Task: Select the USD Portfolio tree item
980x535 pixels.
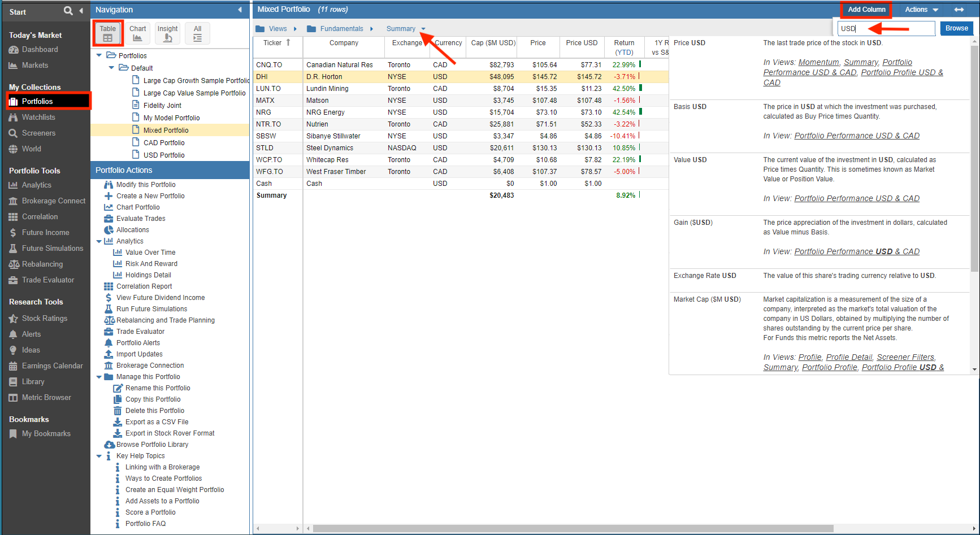Action: click(164, 155)
